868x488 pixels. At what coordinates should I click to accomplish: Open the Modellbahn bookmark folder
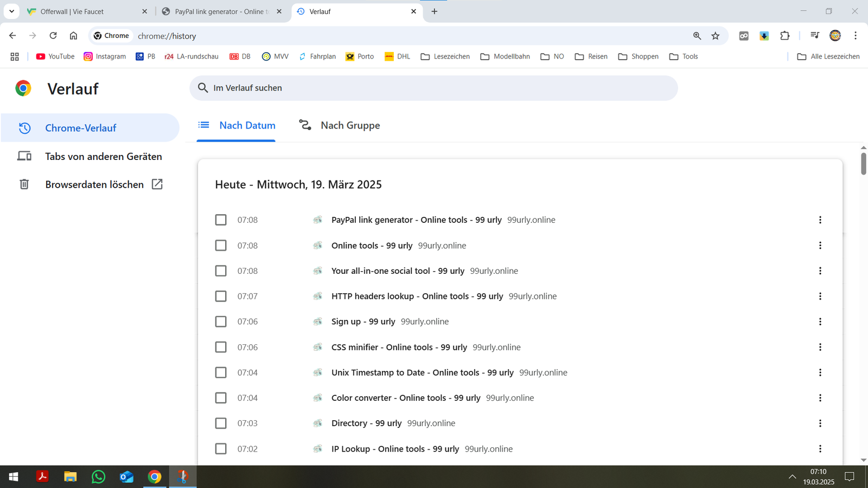[505, 56]
